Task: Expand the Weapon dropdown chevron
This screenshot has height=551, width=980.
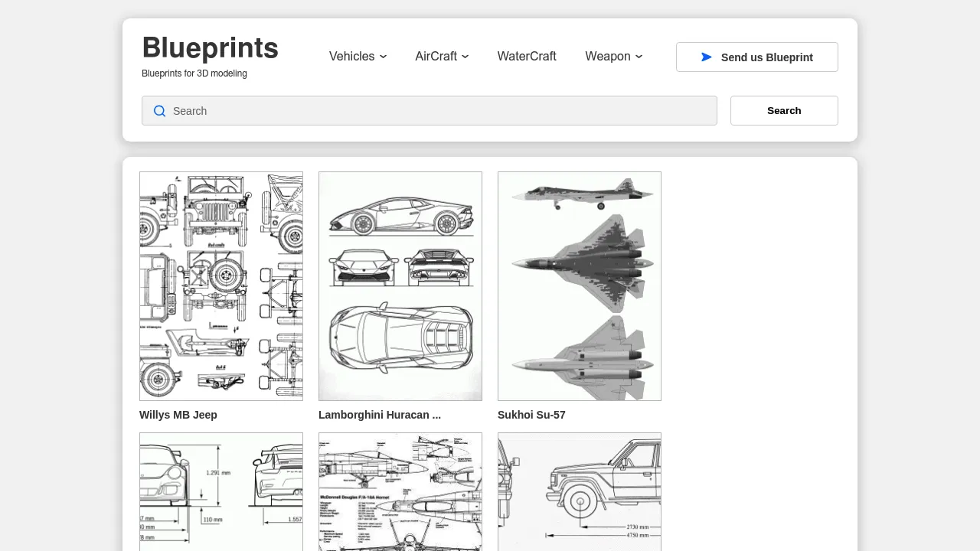Action: pos(639,57)
